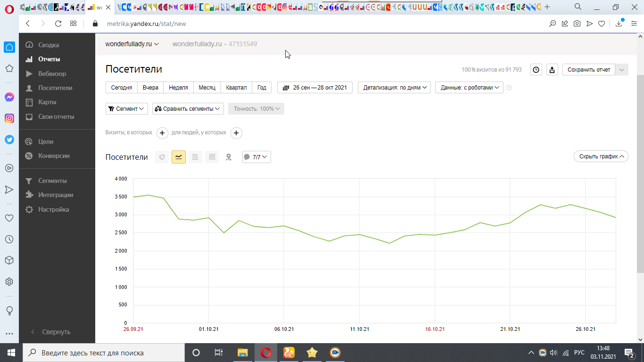The height and width of the screenshot is (362, 644).
Task: Click the report schedule clock icon
Action: click(536, 70)
